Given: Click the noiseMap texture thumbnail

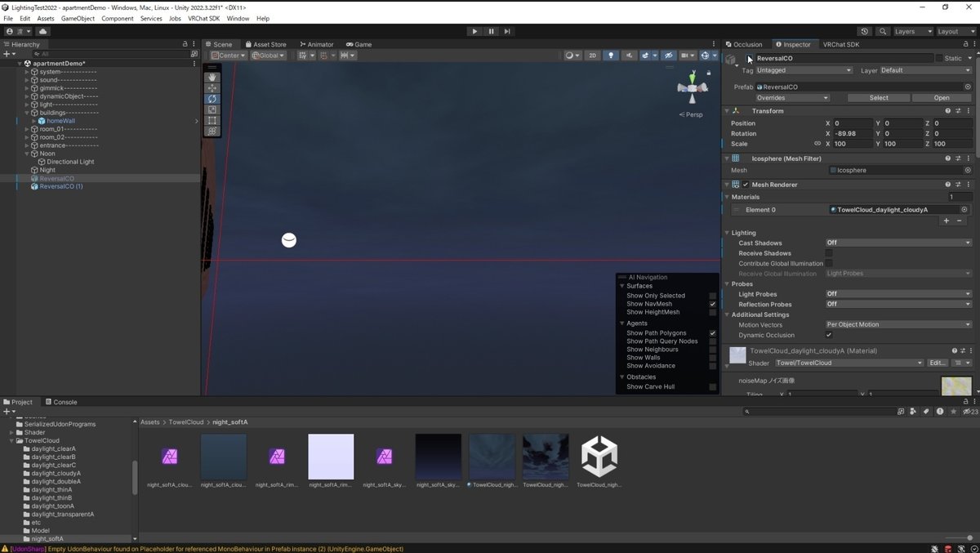Looking at the screenshot, I should (956, 386).
